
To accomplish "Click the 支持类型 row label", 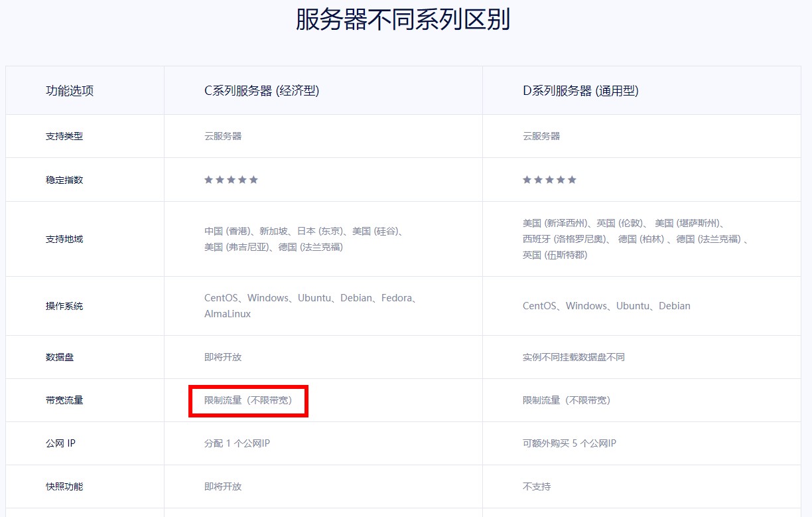I will point(64,136).
